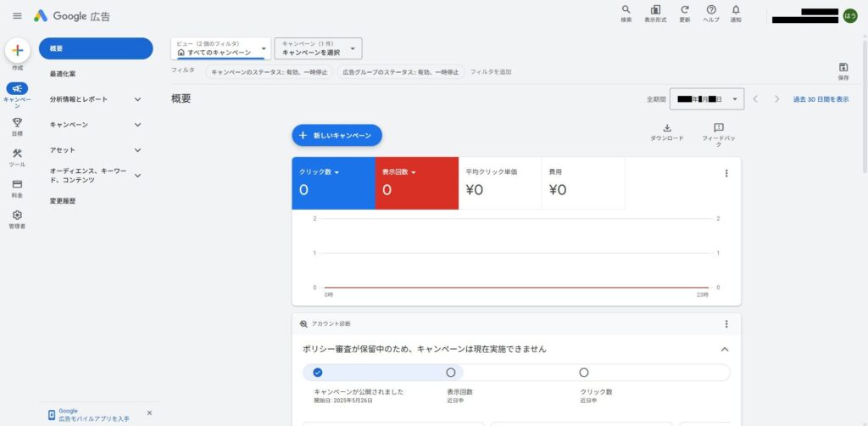Click フィルタを追加
This screenshot has width=868, height=426.
click(x=491, y=72)
